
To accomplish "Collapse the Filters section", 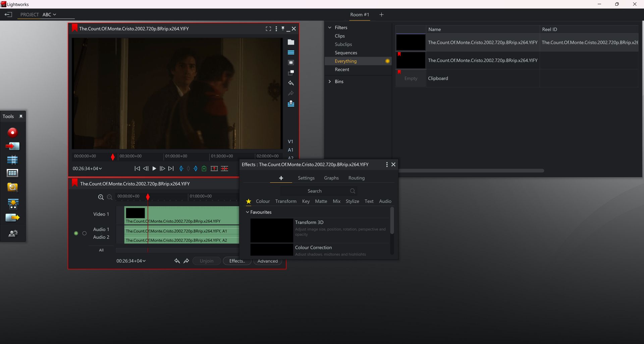I will point(330,27).
